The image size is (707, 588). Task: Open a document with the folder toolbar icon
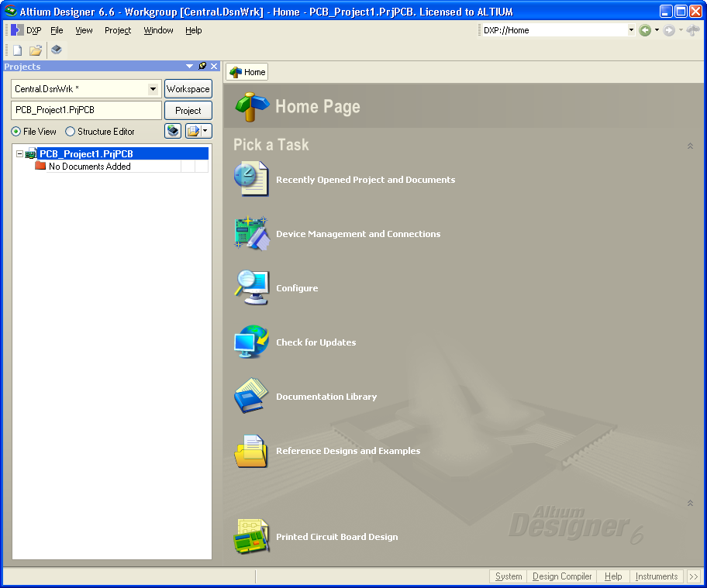pos(35,49)
